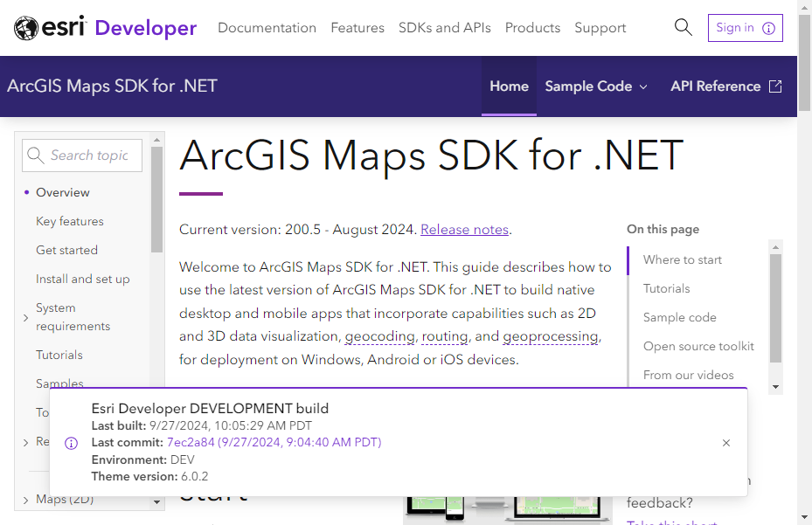
Task: Click the info icon in the development build notice
Action: 71,443
